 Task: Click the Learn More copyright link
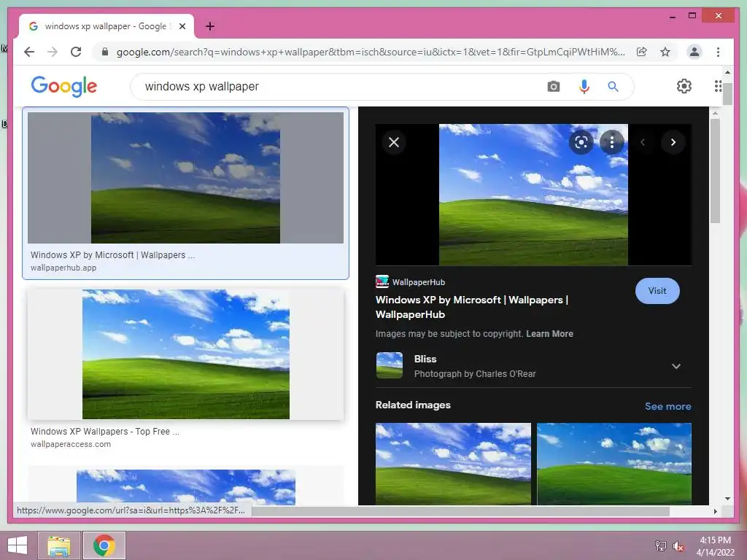pyautogui.click(x=549, y=334)
